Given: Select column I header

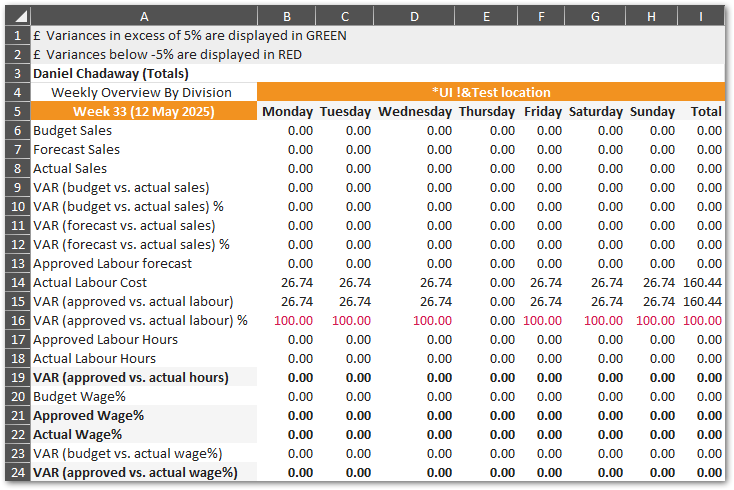Looking at the screenshot, I should [701, 16].
